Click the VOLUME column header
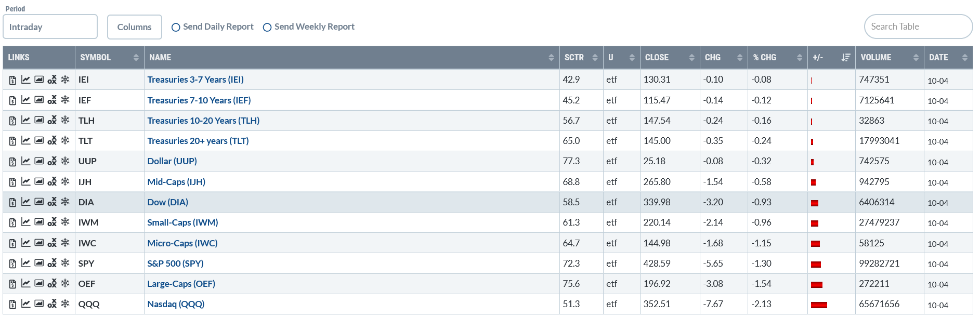Screen dimensions: 980x316 [890, 58]
